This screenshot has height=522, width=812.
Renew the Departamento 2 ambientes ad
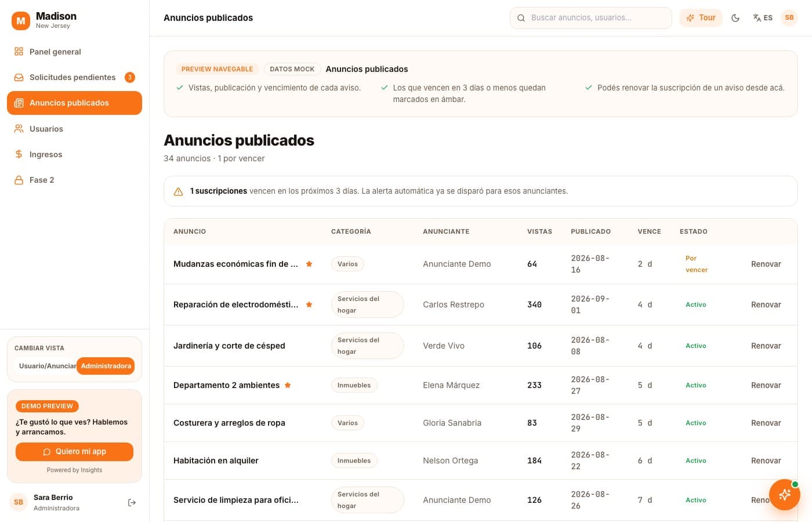[766, 385]
